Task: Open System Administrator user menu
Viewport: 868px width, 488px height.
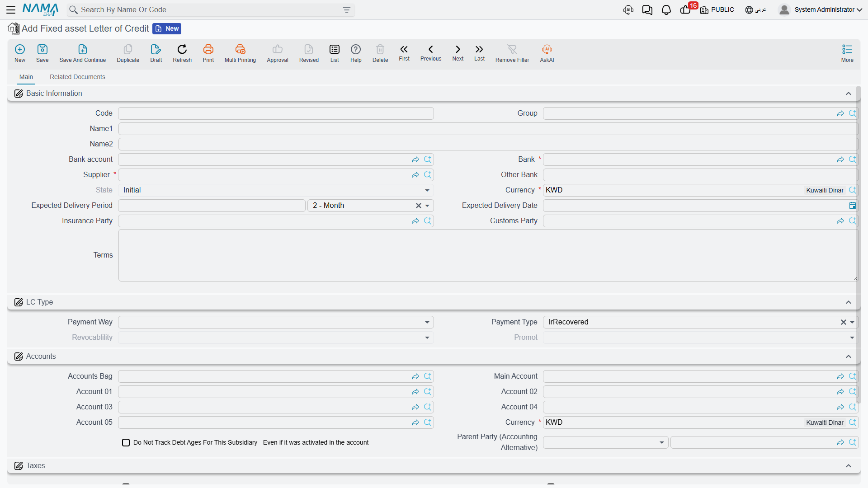Action: tap(820, 9)
